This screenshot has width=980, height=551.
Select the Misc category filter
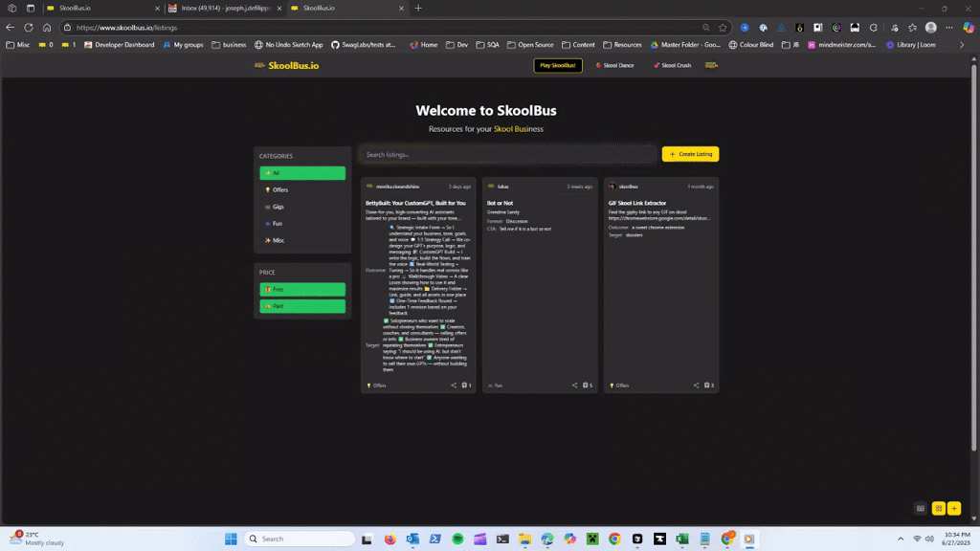click(302, 240)
